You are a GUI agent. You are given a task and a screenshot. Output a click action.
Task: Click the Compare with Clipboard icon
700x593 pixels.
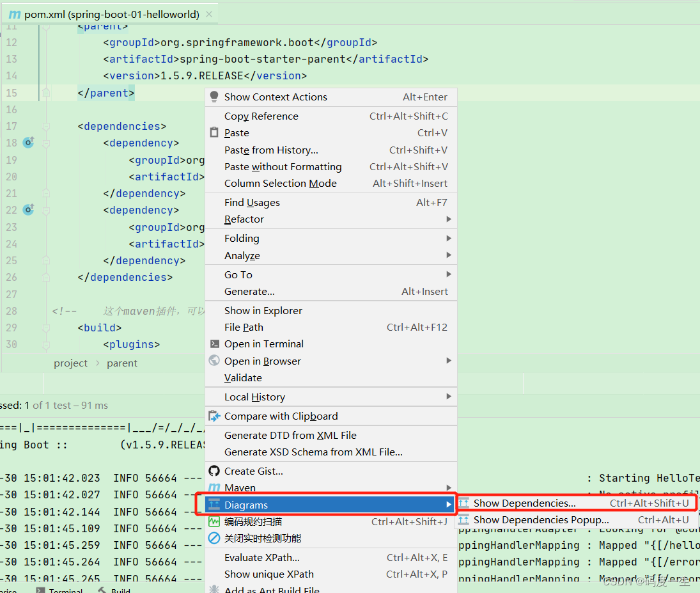(214, 416)
